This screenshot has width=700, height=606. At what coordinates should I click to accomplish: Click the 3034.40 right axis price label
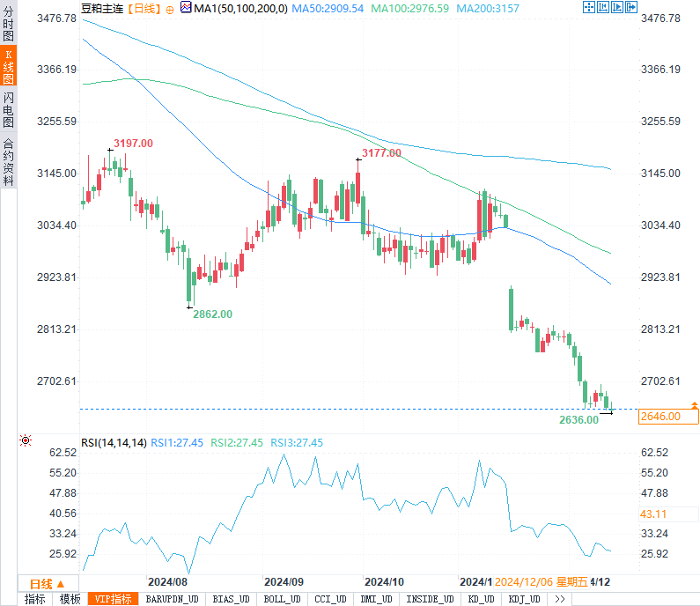[660, 225]
